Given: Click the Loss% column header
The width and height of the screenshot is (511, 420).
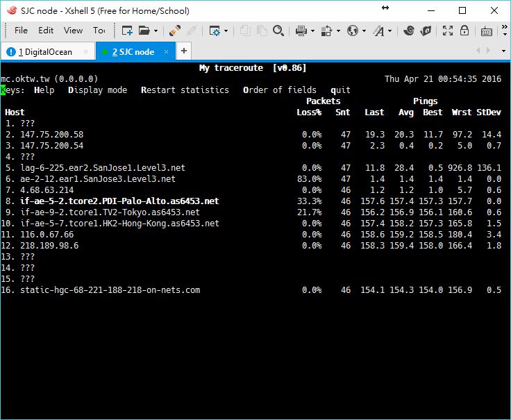Looking at the screenshot, I should [x=309, y=112].
